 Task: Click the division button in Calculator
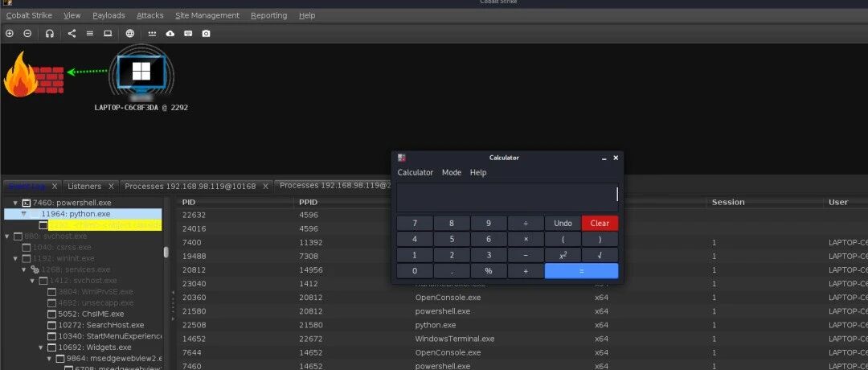tap(526, 224)
